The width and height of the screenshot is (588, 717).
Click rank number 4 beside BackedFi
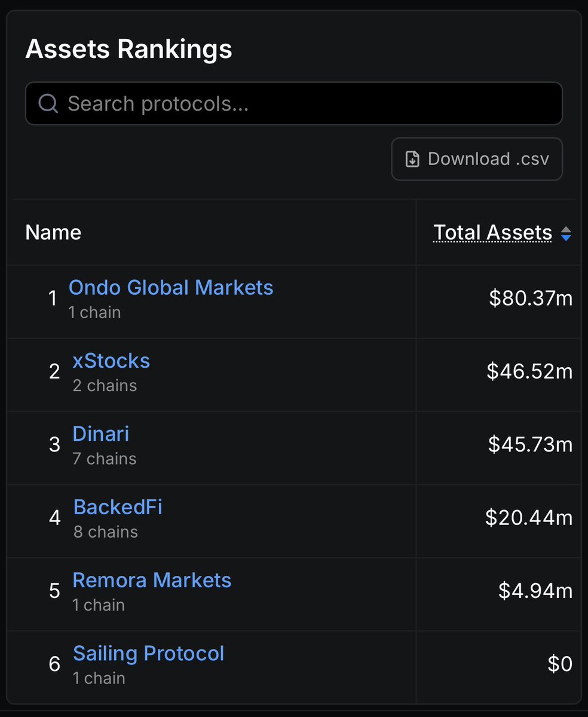(55, 518)
